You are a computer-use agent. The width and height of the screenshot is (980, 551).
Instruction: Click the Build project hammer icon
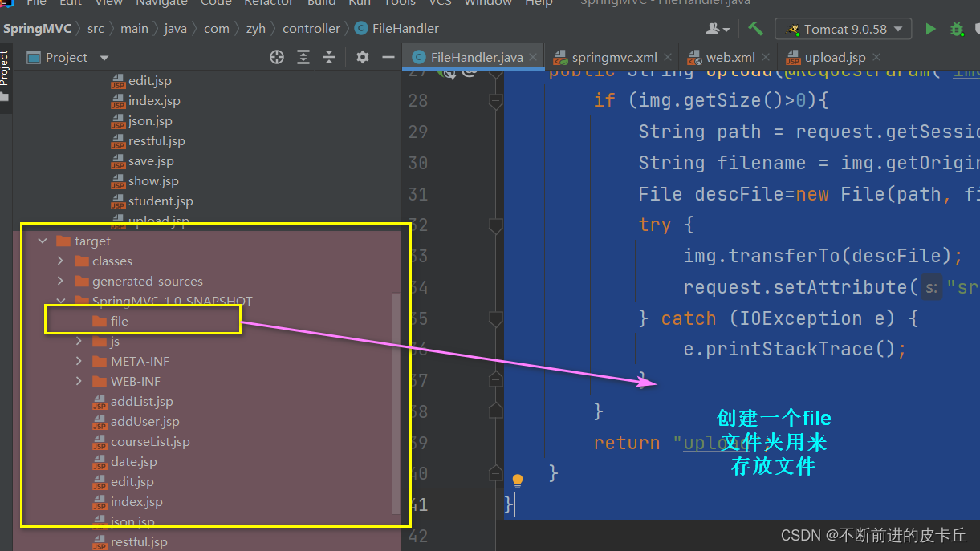[x=755, y=29]
